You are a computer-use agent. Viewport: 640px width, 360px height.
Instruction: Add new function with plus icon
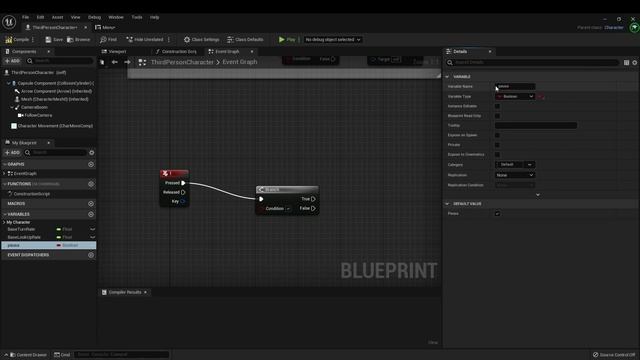(91, 184)
